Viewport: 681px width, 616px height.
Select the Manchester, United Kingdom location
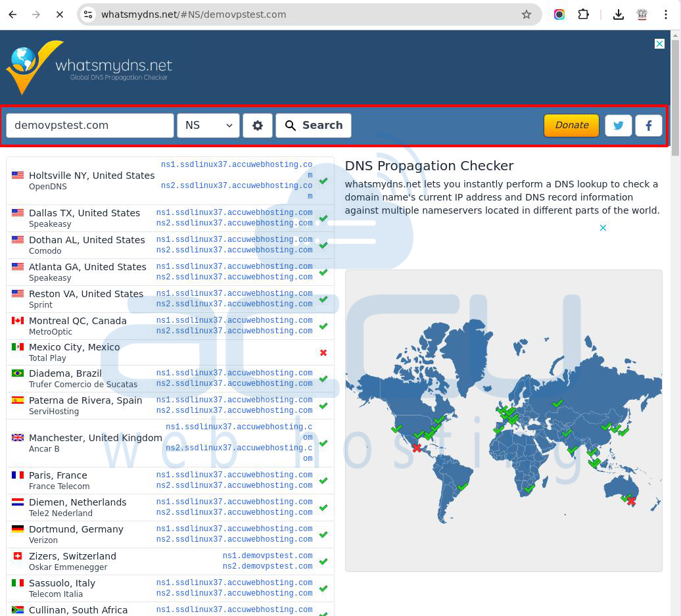95,438
